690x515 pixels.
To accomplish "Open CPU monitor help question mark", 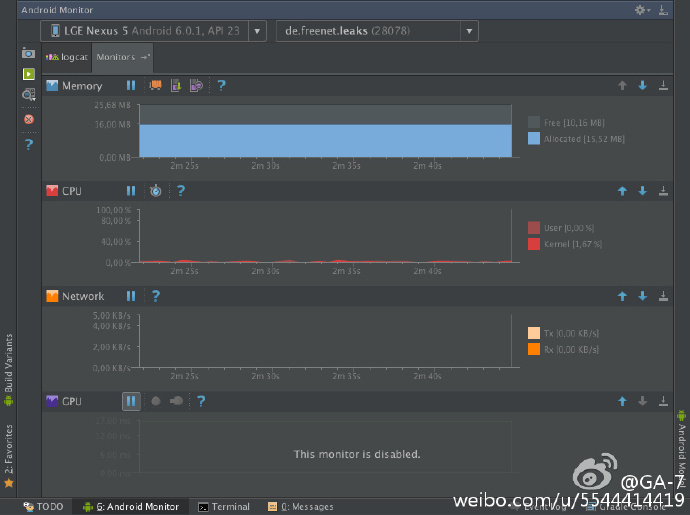I will [180, 191].
